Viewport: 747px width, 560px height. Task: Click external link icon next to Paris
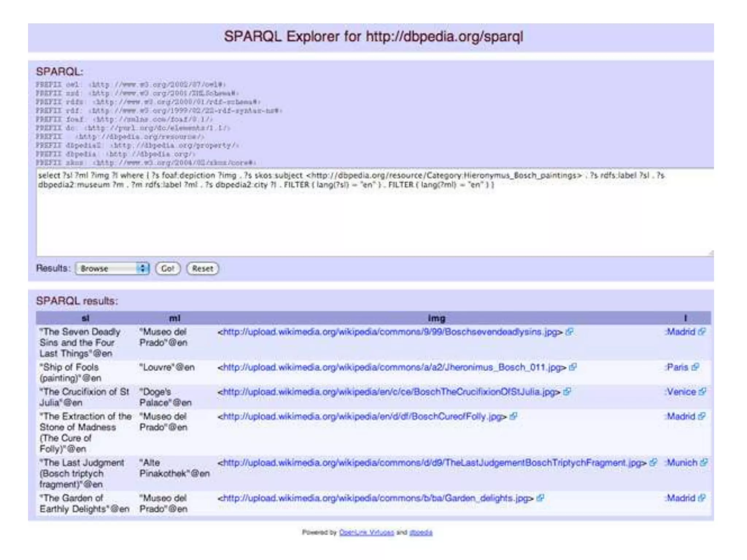pyautogui.click(x=695, y=367)
